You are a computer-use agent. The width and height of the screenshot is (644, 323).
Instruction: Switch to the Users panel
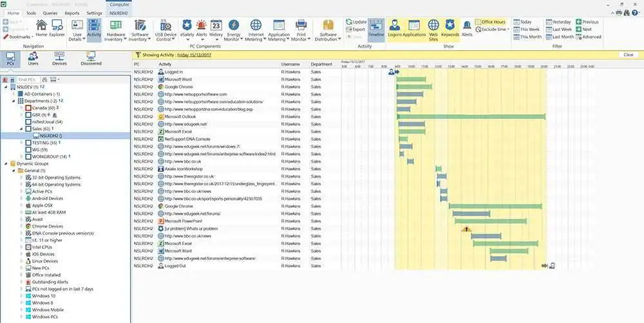33,59
